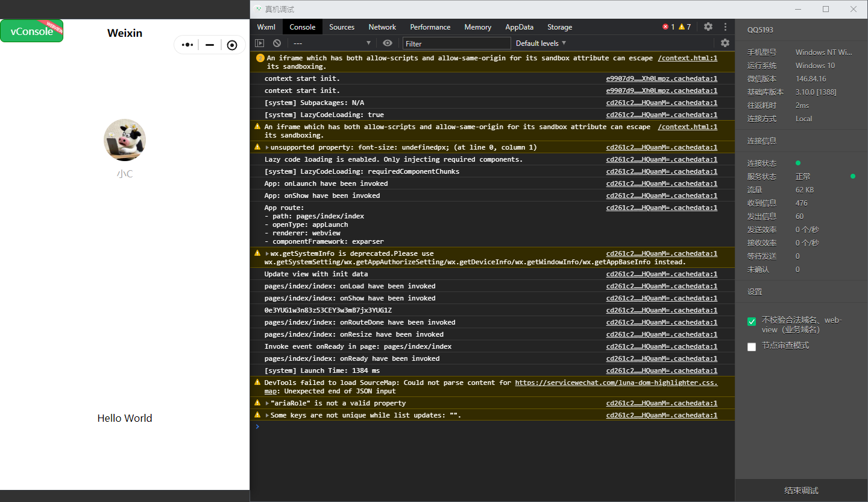
Task: Open console settings gear beside Default levels
Action: (725, 43)
